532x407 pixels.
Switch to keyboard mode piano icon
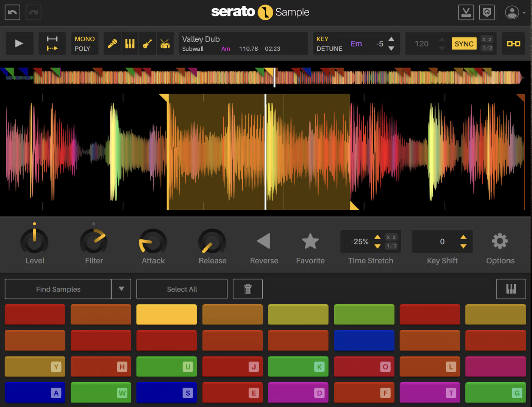tap(511, 289)
